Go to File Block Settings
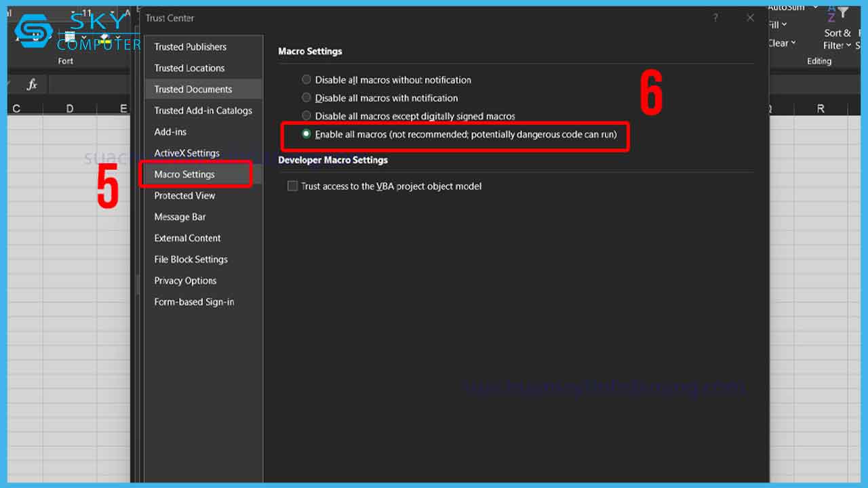868x488 pixels. point(203,260)
